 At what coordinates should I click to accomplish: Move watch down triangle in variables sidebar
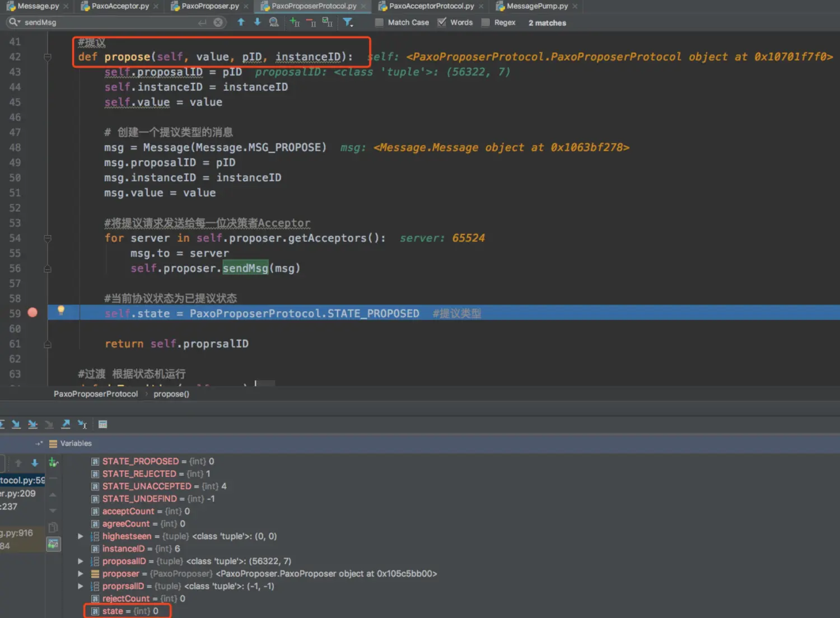tap(53, 511)
